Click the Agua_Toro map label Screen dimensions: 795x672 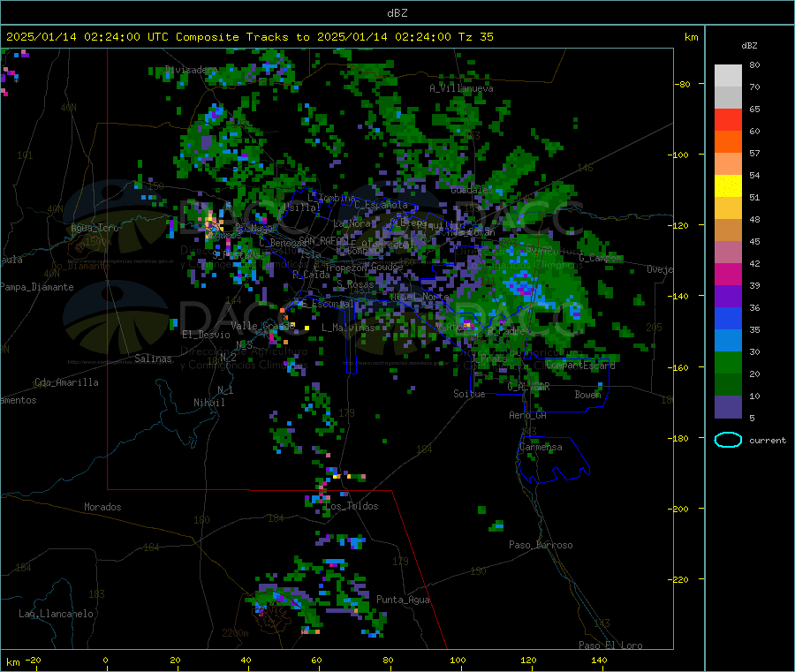pyautogui.click(x=95, y=228)
